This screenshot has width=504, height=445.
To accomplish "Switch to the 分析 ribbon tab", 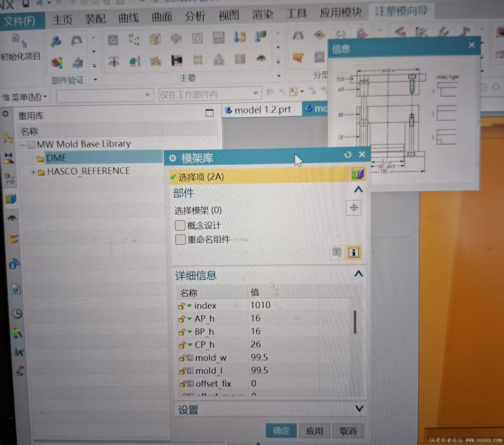I will [195, 16].
